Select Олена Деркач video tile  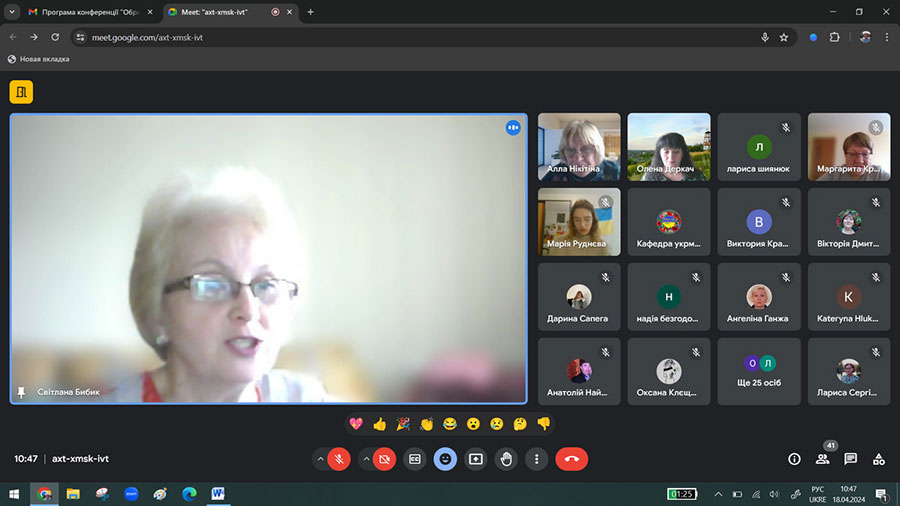669,147
